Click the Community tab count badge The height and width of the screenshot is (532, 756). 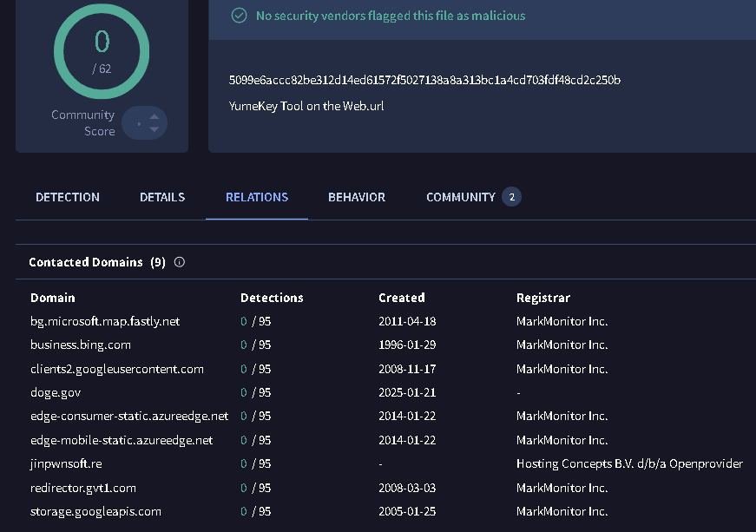(x=511, y=197)
